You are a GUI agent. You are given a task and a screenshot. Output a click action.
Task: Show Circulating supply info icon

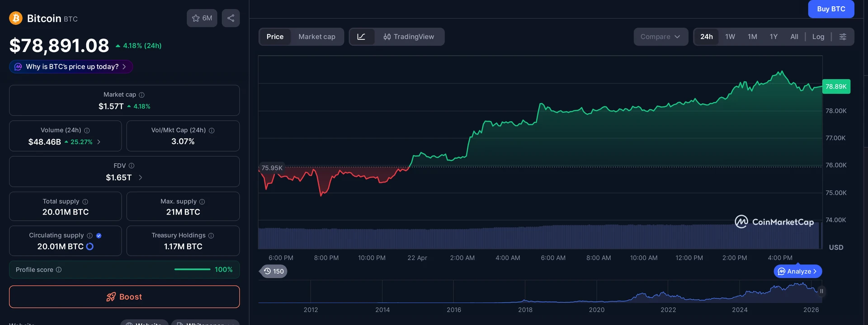pos(90,235)
